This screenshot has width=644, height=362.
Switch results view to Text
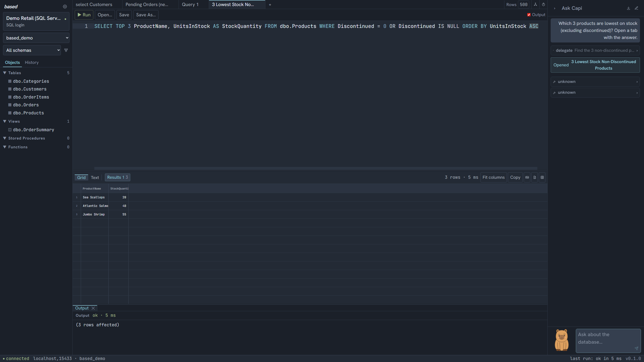click(95, 177)
